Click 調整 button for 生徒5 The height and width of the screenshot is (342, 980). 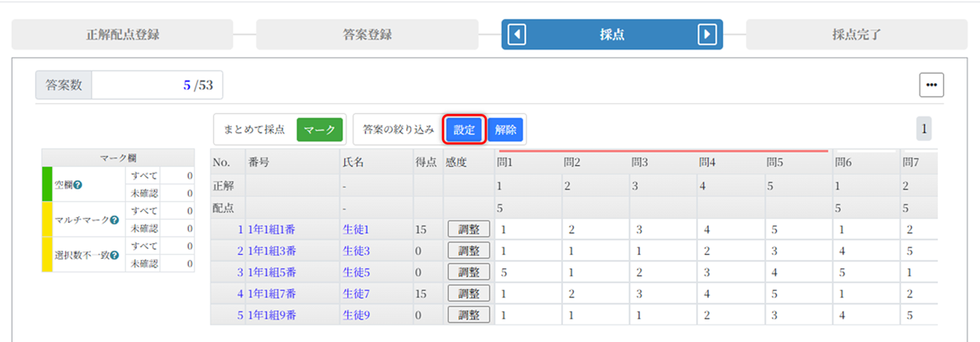pyautogui.click(x=469, y=272)
